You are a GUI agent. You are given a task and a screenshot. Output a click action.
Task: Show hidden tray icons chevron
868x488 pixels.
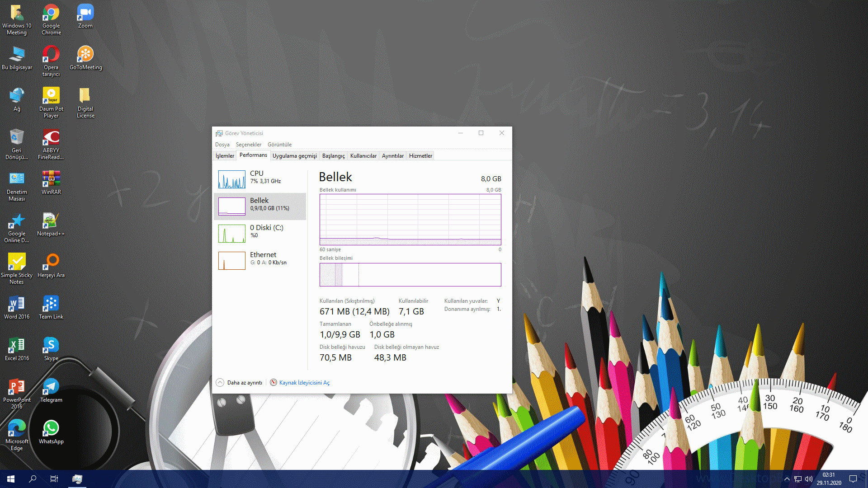787,479
